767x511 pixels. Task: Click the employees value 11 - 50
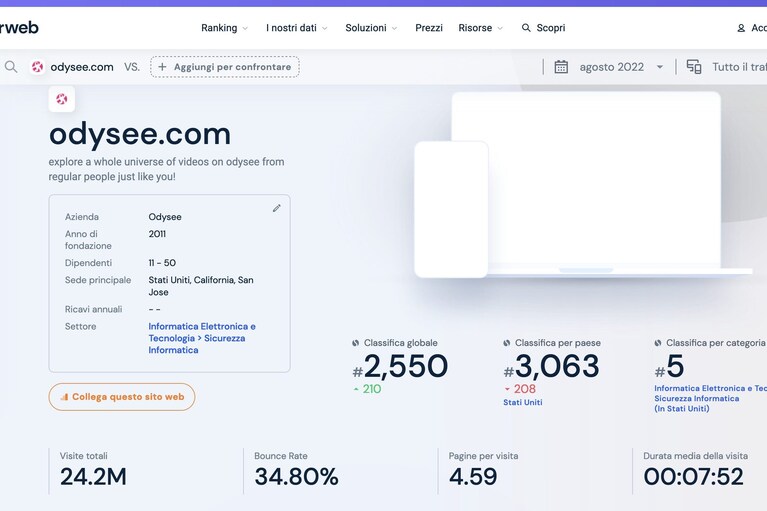point(162,263)
